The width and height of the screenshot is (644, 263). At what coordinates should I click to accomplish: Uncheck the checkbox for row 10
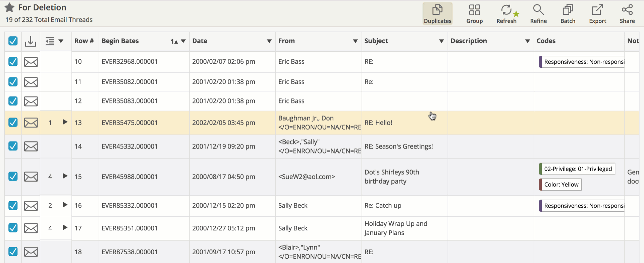click(x=13, y=61)
